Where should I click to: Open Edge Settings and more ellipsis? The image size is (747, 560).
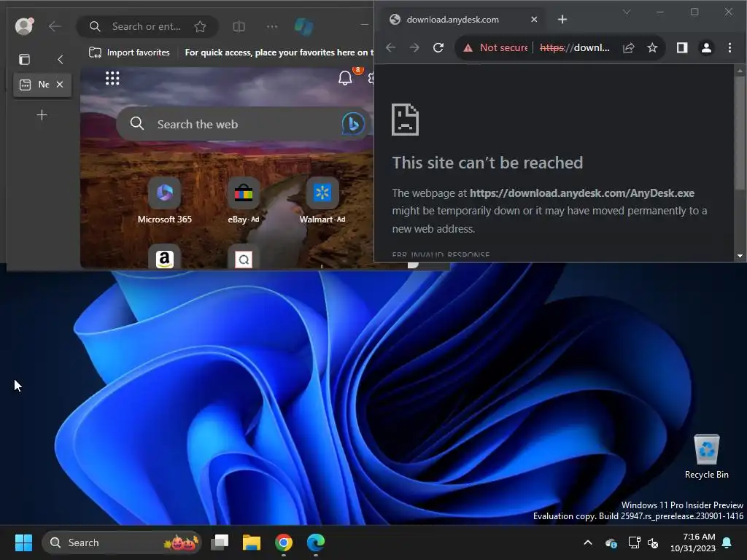click(272, 27)
